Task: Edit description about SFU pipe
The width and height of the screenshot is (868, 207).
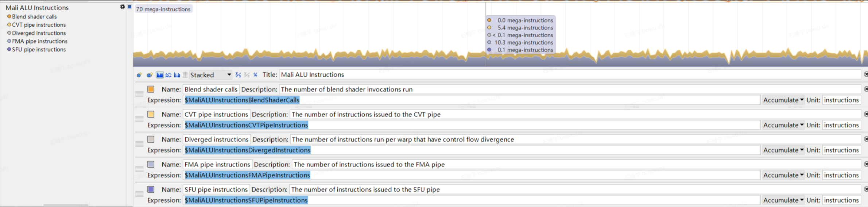Action: pyautogui.click(x=576, y=189)
